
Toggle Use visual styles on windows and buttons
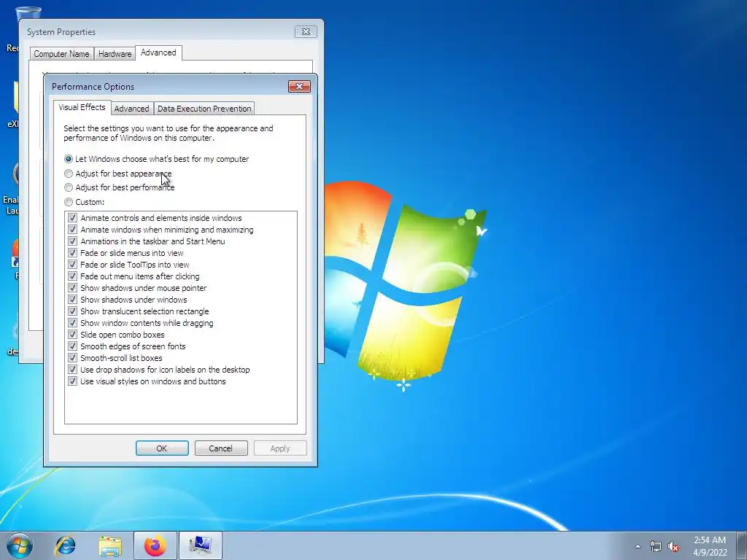72,381
